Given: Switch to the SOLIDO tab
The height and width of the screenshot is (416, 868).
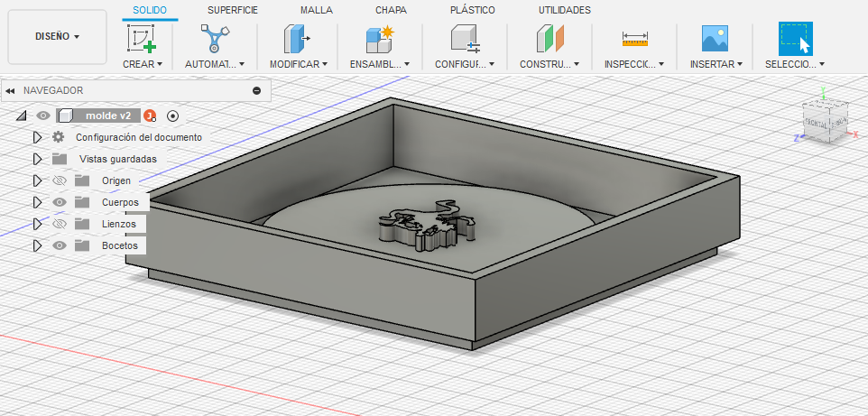Looking at the screenshot, I should pyautogui.click(x=150, y=10).
